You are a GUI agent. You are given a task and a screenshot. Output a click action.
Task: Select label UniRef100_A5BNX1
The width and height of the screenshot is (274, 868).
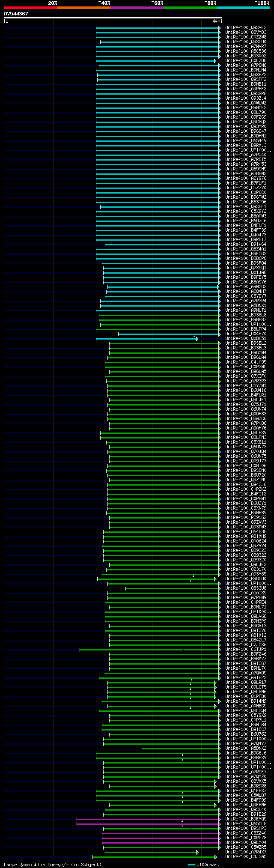pos(246,305)
